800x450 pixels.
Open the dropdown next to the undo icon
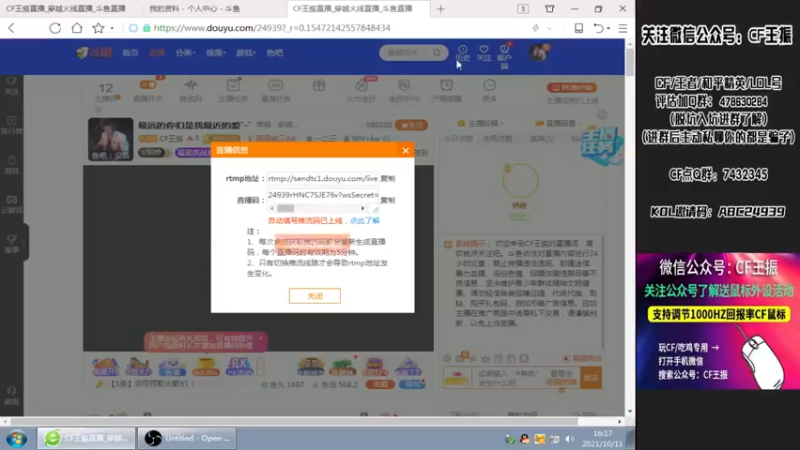(x=609, y=29)
